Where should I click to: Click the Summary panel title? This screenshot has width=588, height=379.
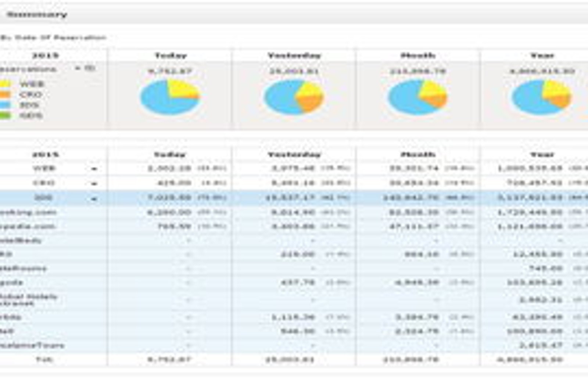[x=37, y=15]
